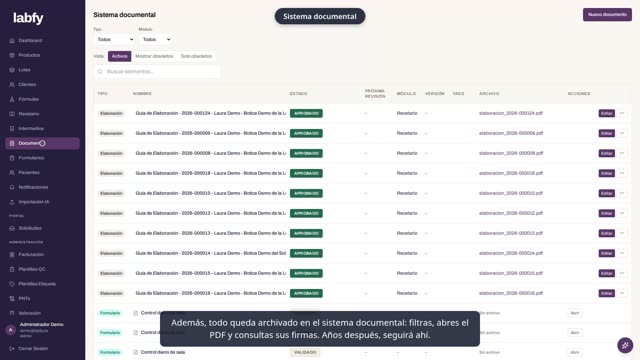Click Guía de Elaboración 2026-000012 name
This screenshot has height=360, width=640.
(x=211, y=213)
